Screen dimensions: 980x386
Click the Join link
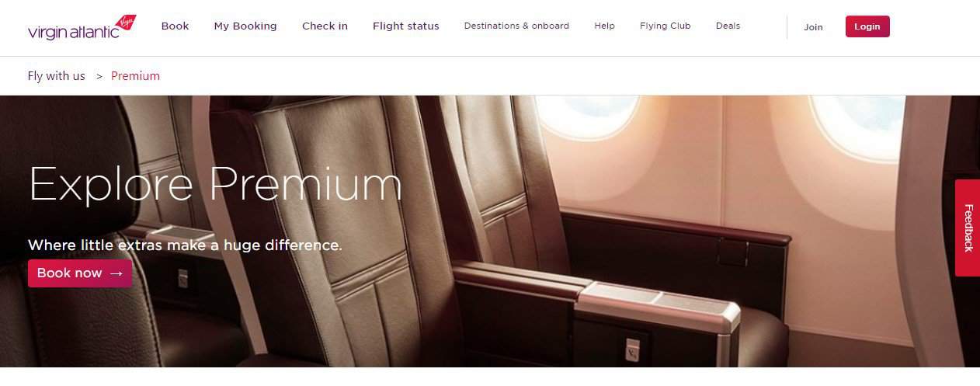coord(813,27)
